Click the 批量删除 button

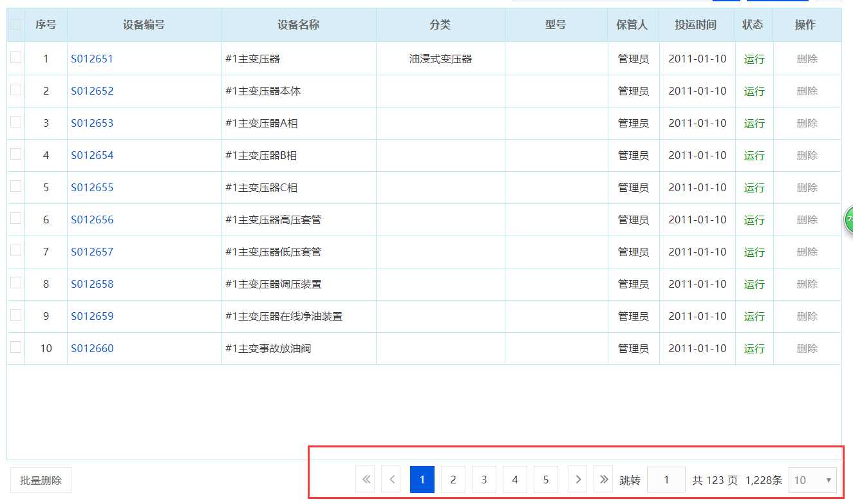click(41, 480)
